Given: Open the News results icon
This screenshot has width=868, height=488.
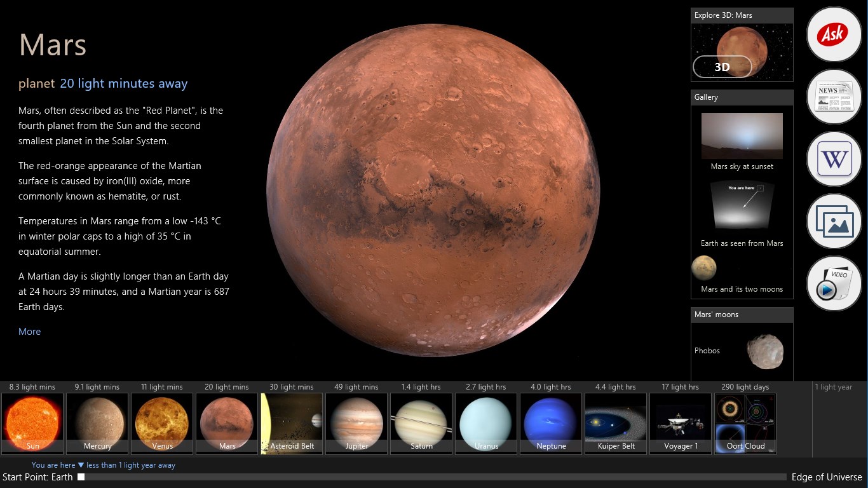Looking at the screenshot, I should (833, 96).
